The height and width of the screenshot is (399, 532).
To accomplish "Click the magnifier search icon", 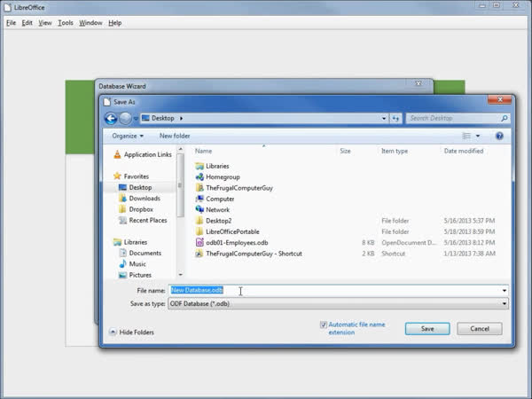I will click(x=505, y=119).
